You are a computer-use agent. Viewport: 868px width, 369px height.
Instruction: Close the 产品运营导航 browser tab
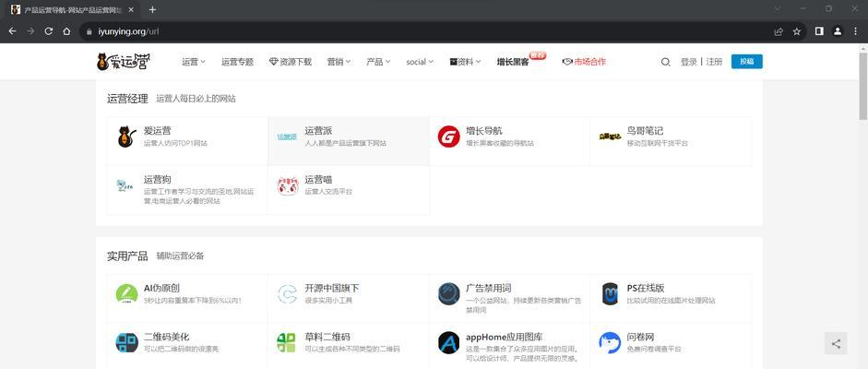(x=130, y=9)
